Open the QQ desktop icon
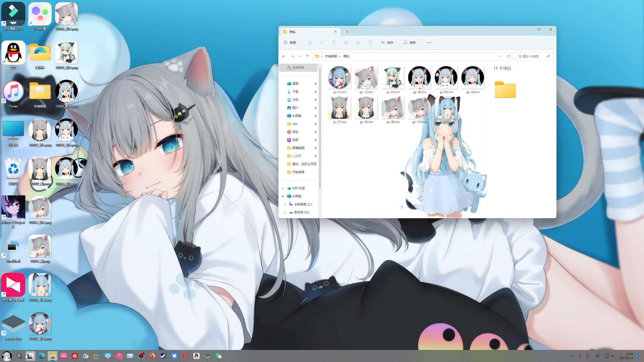This screenshot has height=362, width=644. click(x=13, y=53)
